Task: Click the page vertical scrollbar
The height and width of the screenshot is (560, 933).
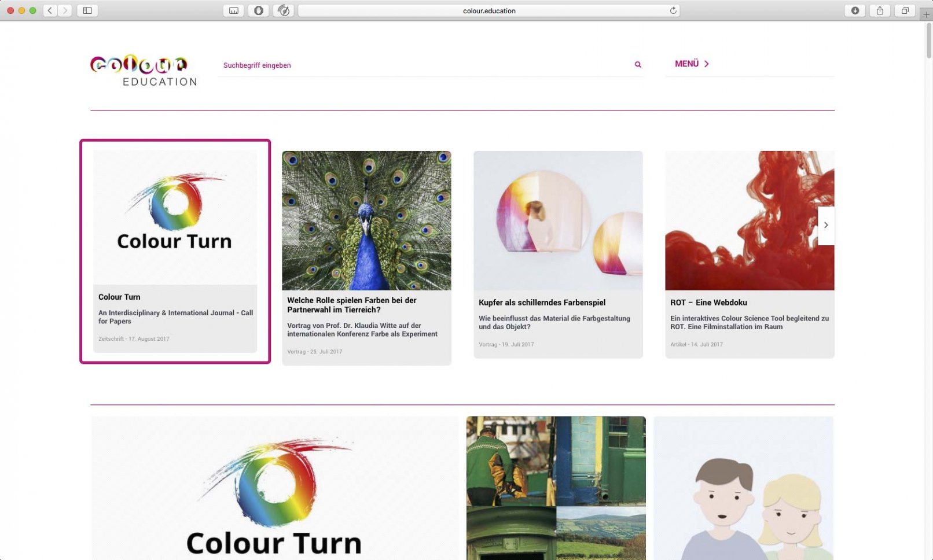Action: coord(928,40)
